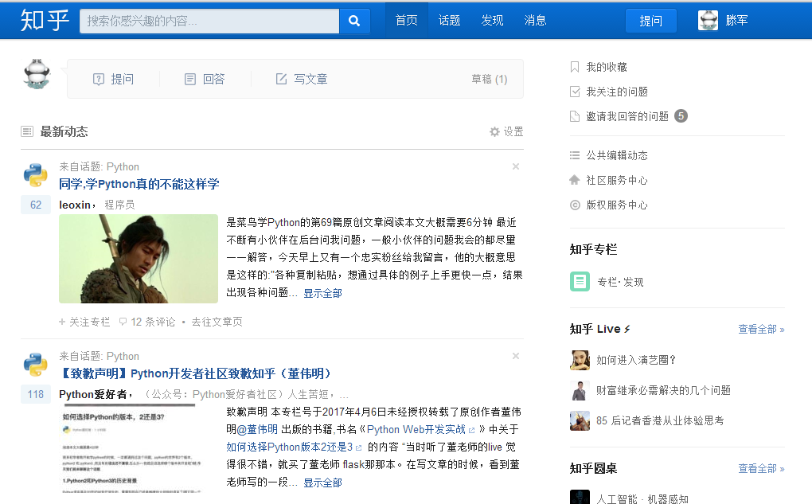The width and height of the screenshot is (812, 504).
Task: Click 社区服务中心 home icon
Action: [x=574, y=180]
